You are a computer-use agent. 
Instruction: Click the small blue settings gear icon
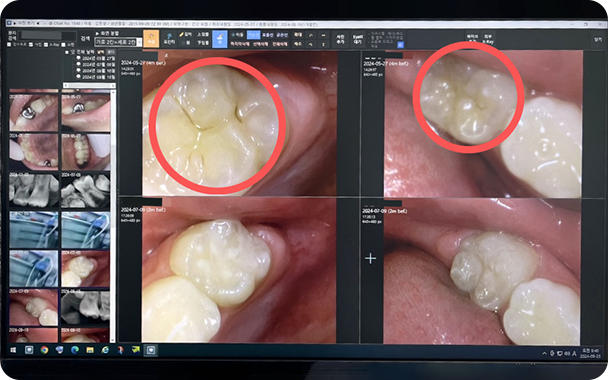pos(401,45)
